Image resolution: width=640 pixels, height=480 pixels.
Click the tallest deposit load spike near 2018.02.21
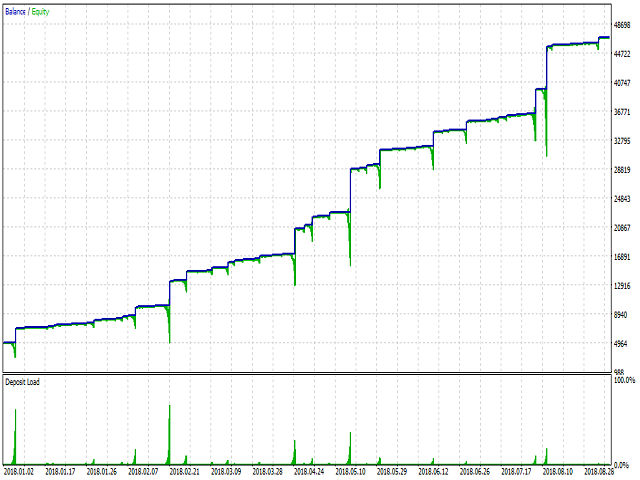pyautogui.click(x=169, y=435)
